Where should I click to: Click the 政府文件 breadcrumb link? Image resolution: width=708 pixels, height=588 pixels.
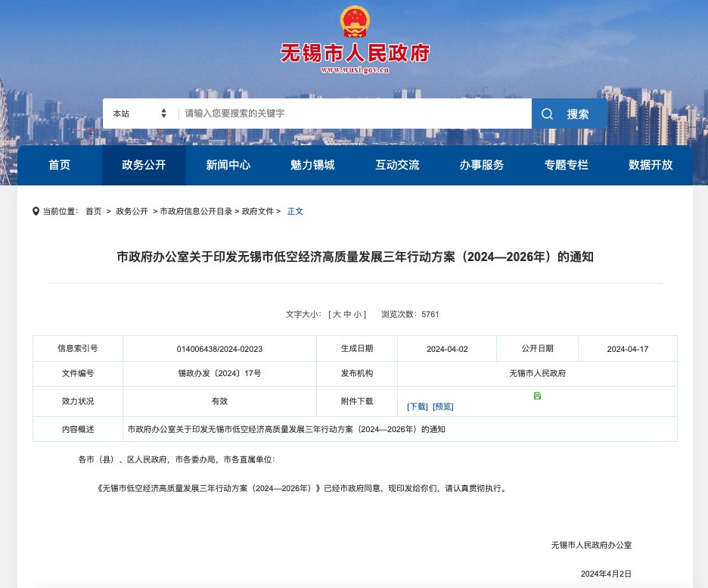click(258, 211)
